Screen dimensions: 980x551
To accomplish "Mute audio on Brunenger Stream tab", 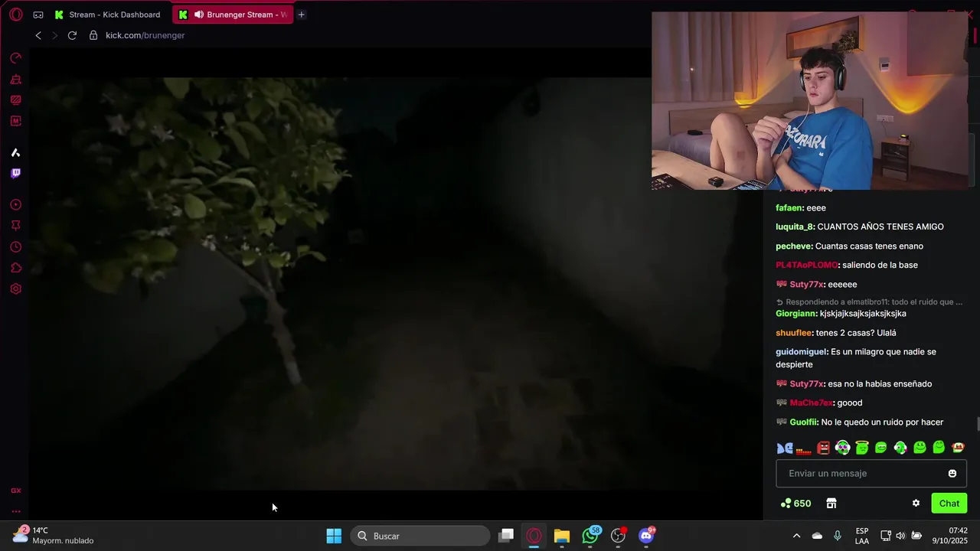I will point(199,15).
